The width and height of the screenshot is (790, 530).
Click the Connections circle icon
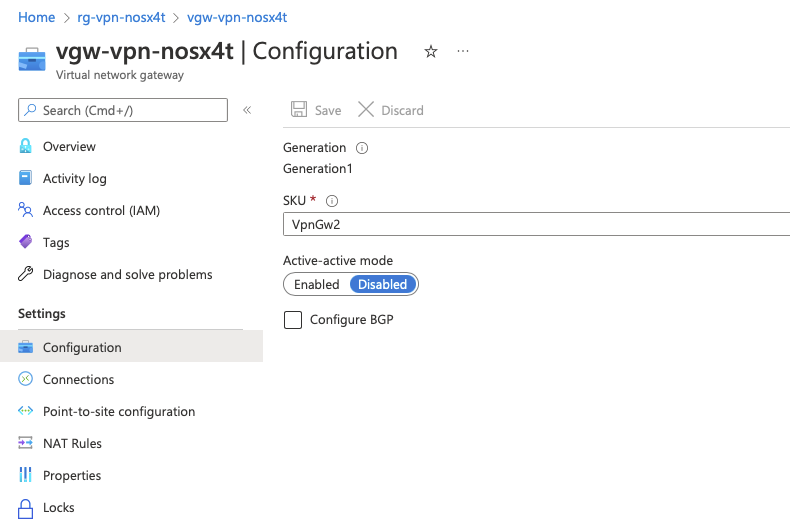pos(25,379)
